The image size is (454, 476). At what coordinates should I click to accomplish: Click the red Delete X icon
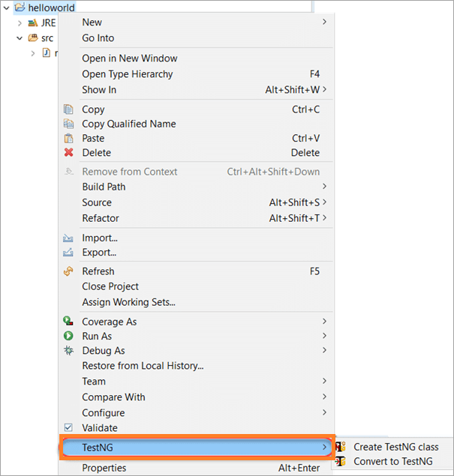68,153
